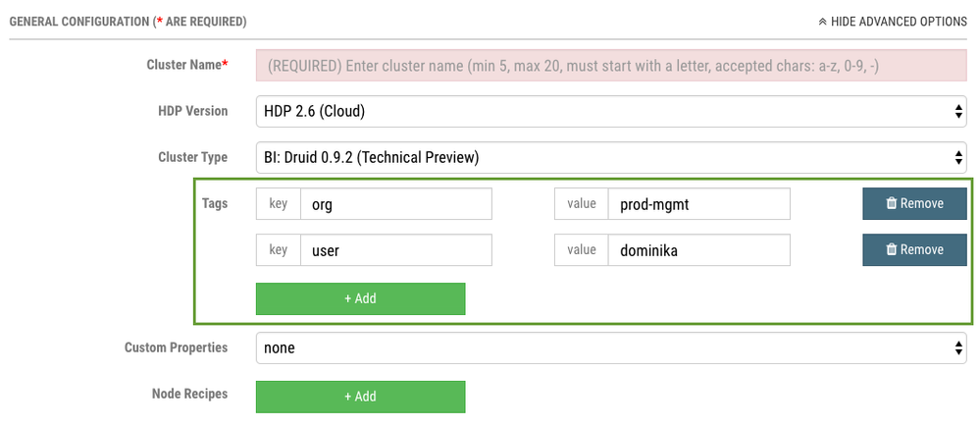Click the key field containing org
Screen dimensions: 980x426
pos(395,204)
